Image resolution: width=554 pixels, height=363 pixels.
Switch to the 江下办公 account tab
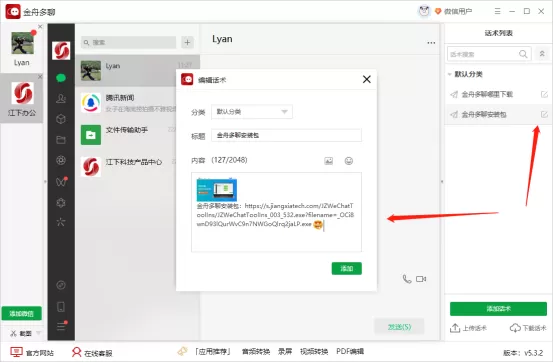click(22, 99)
